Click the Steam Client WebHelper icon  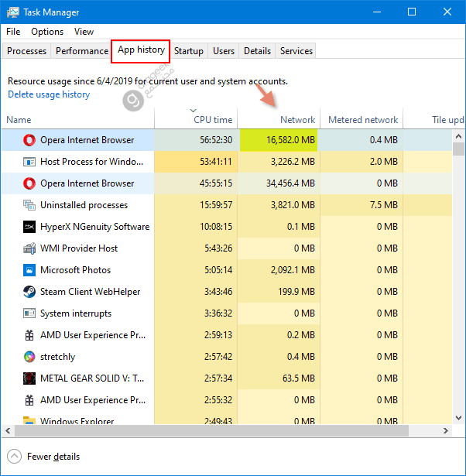tap(29, 292)
